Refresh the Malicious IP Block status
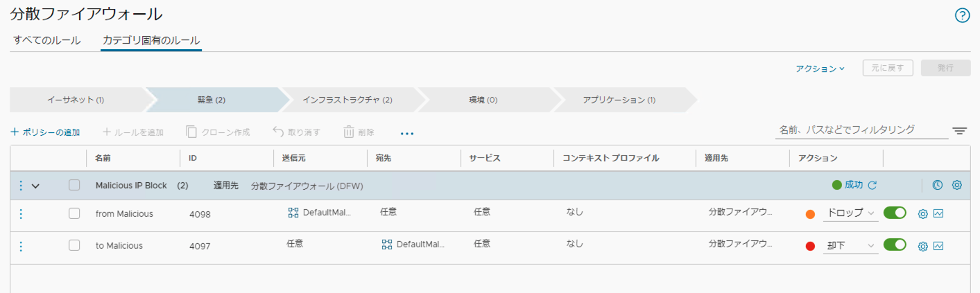 [x=872, y=186]
